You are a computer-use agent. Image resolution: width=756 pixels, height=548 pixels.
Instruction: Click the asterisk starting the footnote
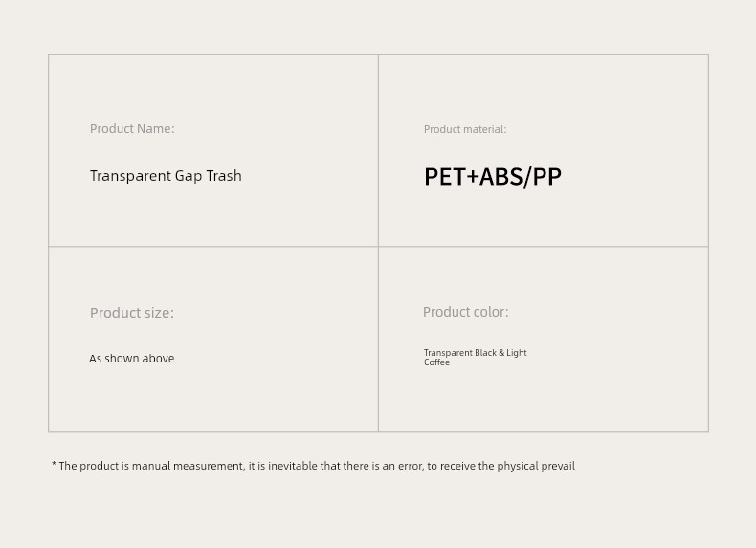pyautogui.click(x=54, y=466)
